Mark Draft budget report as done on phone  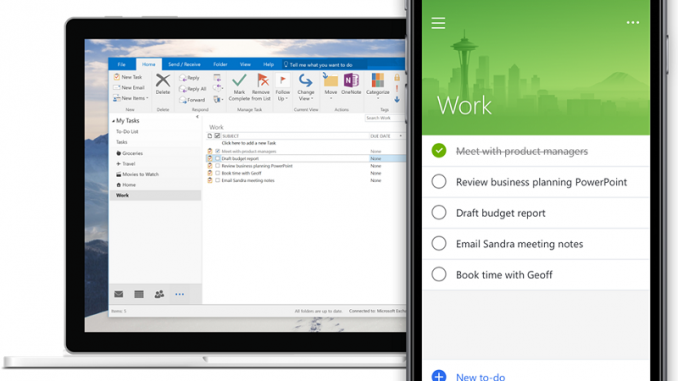pyautogui.click(x=439, y=212)
